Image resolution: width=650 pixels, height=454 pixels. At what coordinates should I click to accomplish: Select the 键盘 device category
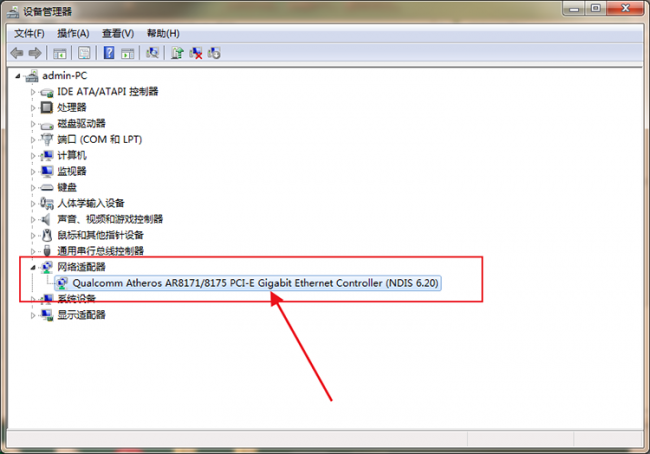(x=67, y=187)
